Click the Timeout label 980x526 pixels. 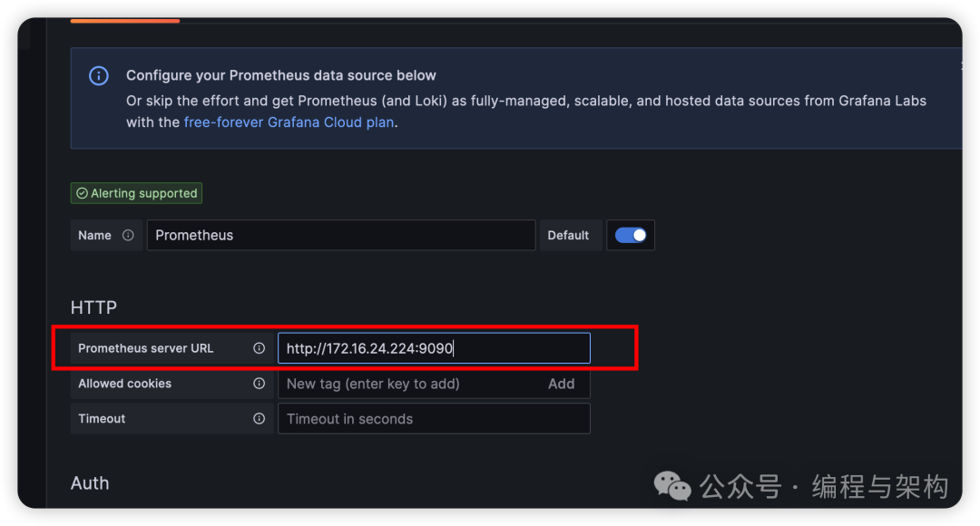(102, 419)
